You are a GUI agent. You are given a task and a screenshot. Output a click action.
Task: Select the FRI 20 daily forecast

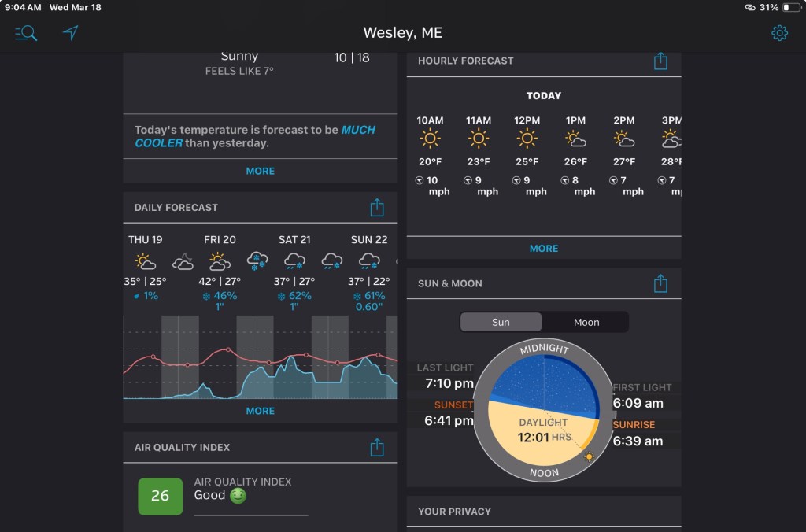click(220, 239)
